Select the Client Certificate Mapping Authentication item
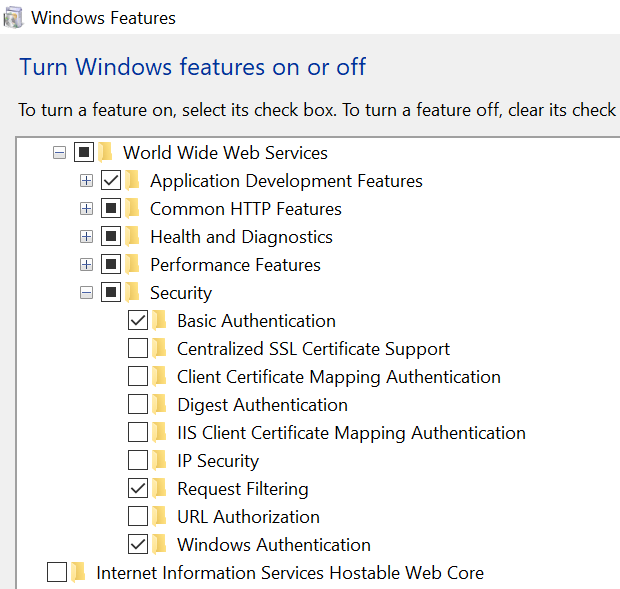 coord(338,377)
